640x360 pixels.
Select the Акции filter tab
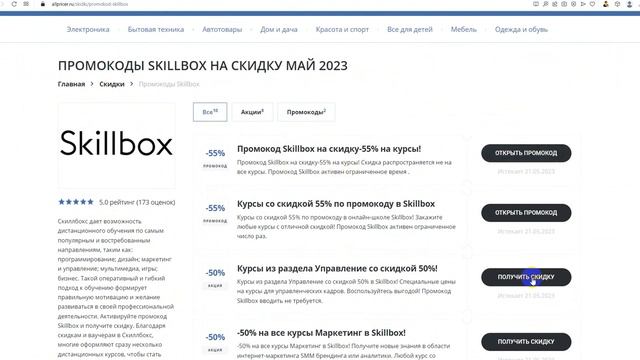click(252, 112)
